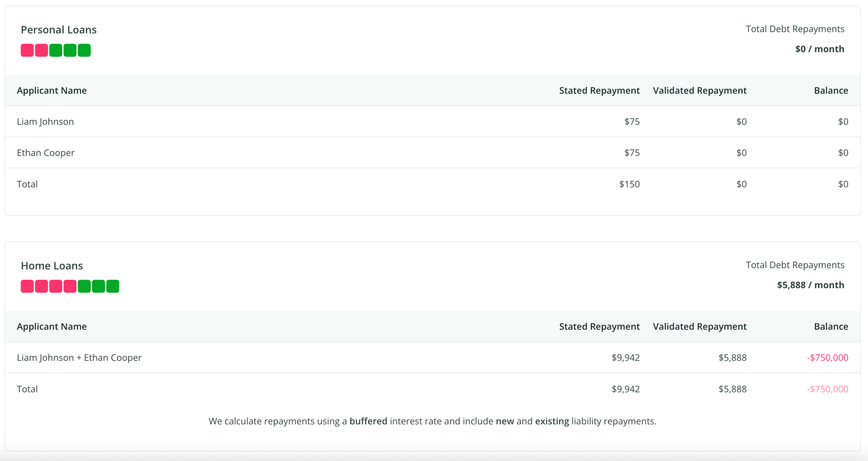
Task: Click Liam Johnson + Ethan Cooper home loan row
Action: coord(433,358)
